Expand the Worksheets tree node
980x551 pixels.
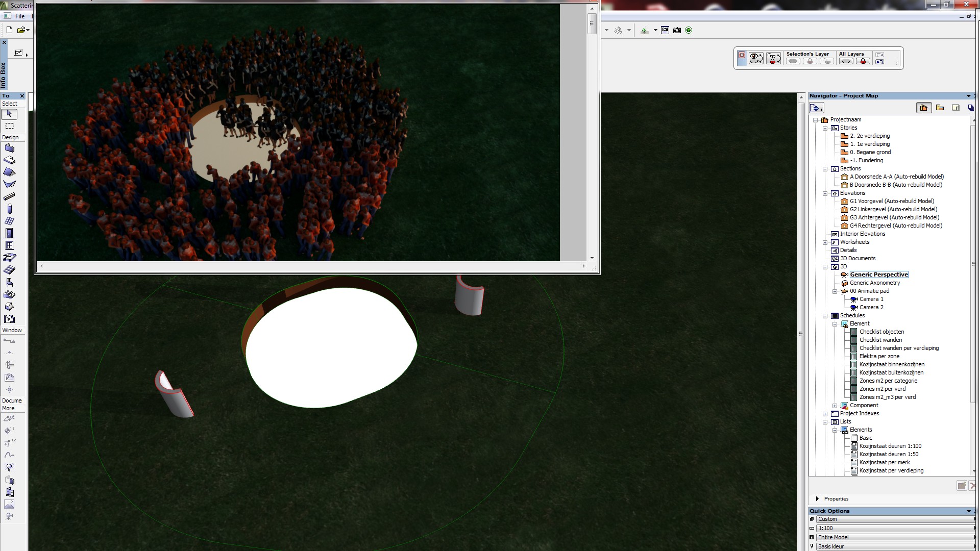pyautogui.click(x=825, y=242)
